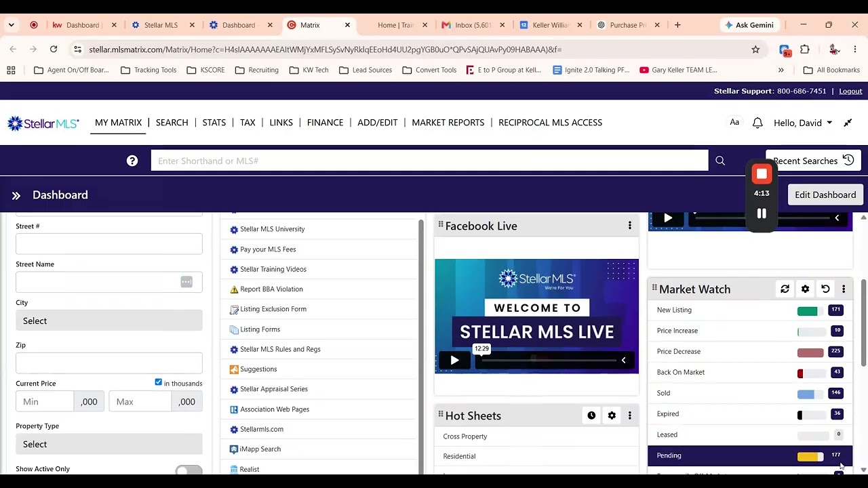868x488 pixels.
Task: Click the search magnifier icon
Action: coord(720,161)
